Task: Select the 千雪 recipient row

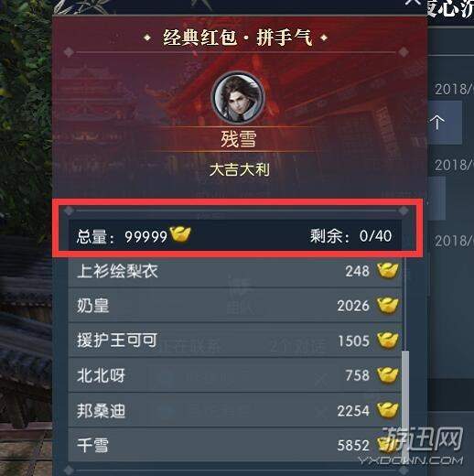Action: point(235,445)
